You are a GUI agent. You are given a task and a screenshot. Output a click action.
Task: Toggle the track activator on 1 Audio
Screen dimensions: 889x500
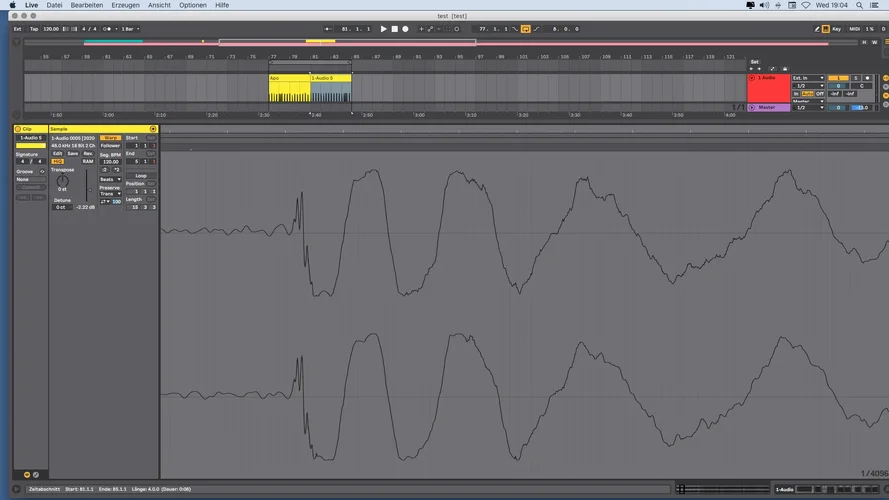click(838, 78)
